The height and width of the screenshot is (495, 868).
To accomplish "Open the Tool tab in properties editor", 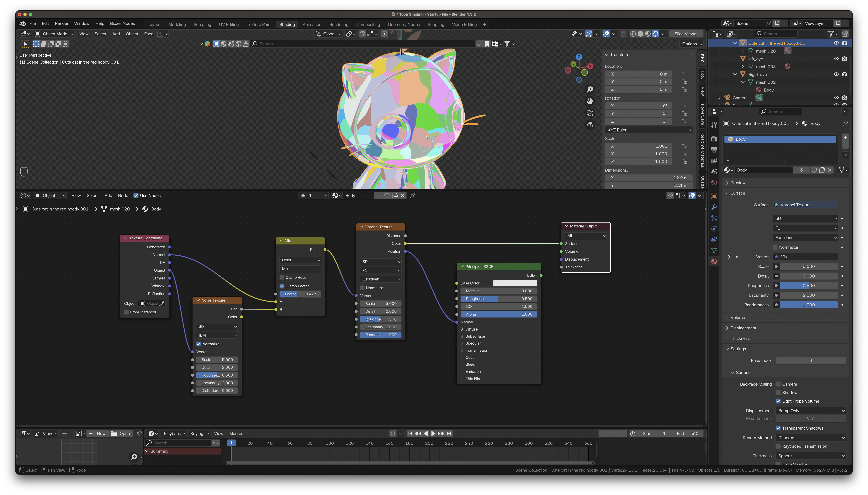I will pos(714,125).
